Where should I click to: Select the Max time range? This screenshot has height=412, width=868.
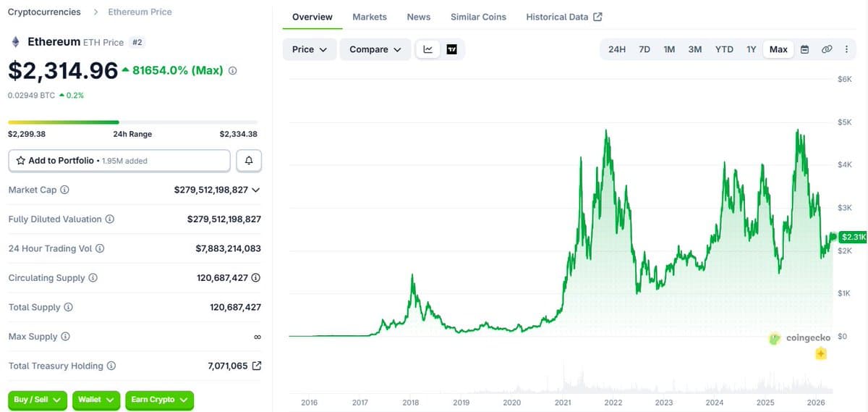[778, 49]
